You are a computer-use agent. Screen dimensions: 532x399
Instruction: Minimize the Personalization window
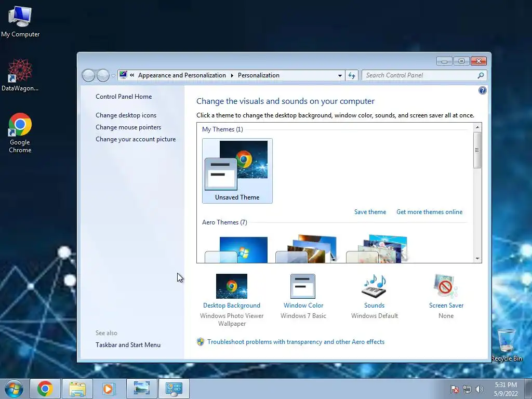444,61
